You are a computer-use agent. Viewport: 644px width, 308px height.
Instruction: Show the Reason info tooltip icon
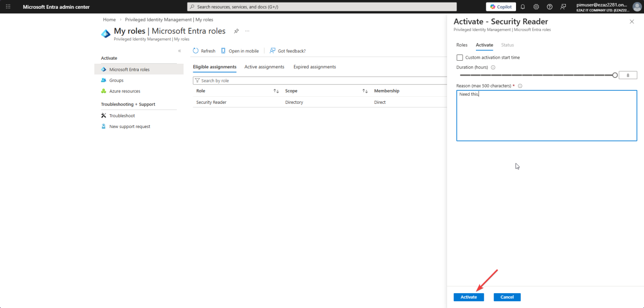pyautogui.click(x=520, y=86)
